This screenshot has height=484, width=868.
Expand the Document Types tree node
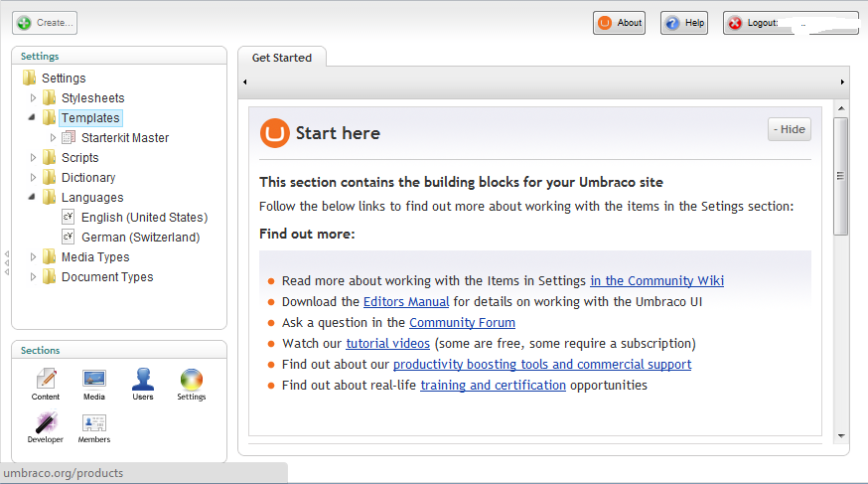tap(33, 277)
